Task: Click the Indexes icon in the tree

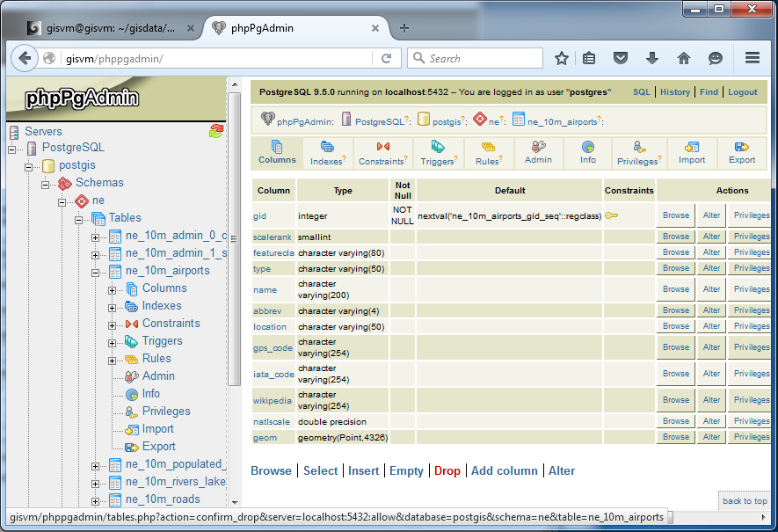Action: pyautogui.click(x=132, y=306)
